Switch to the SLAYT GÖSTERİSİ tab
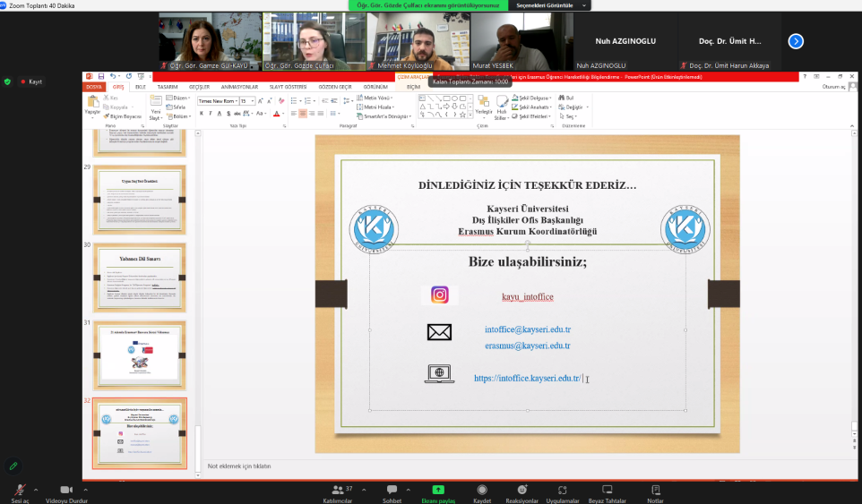862x504 pixels. pos(288,87)
